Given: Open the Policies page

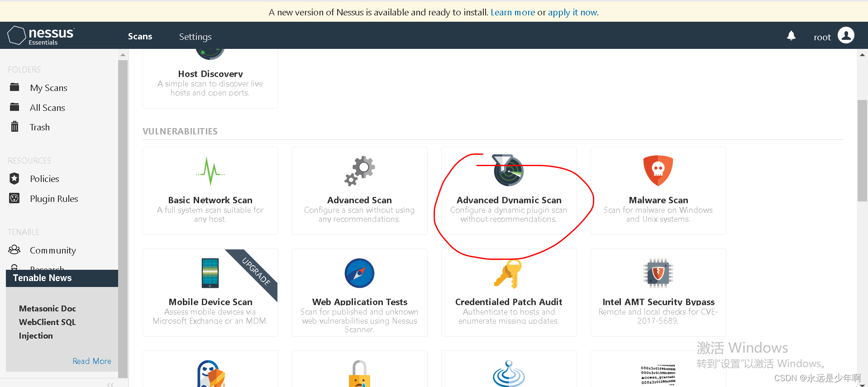Looking at the screenshot, I should [44, 179].
